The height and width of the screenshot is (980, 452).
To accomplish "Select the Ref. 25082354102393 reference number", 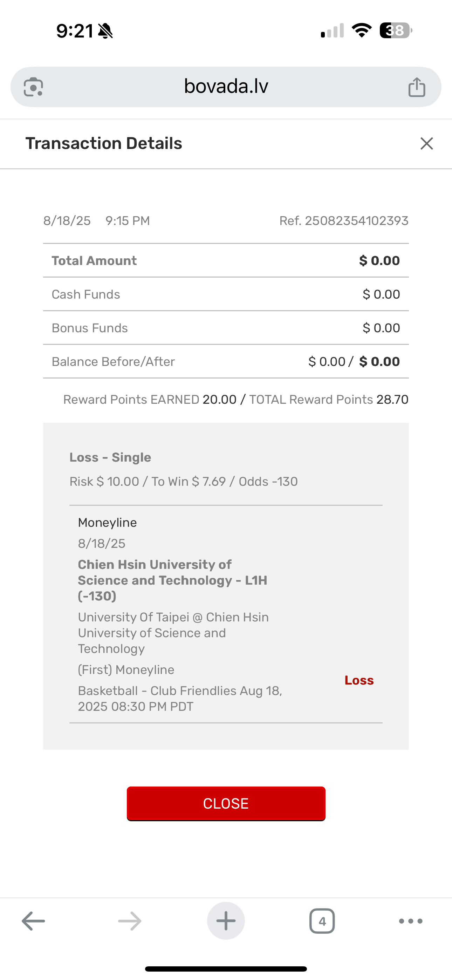I will click(344, 221).
